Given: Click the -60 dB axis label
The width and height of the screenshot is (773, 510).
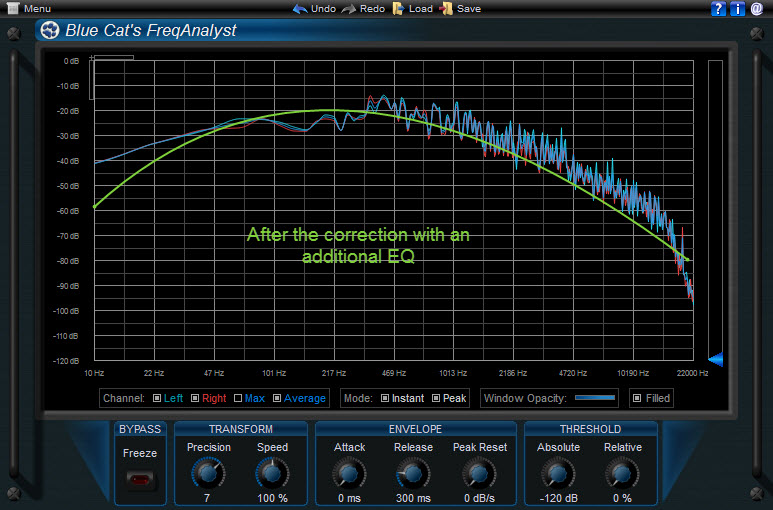Looking at the screenshot, I should [68, 211].
